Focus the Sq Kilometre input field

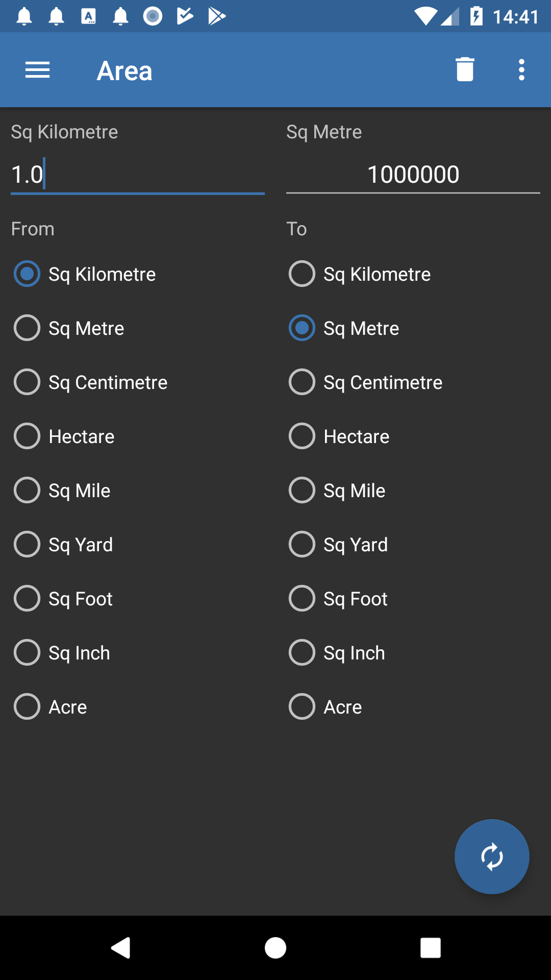(x=138, y=175)
